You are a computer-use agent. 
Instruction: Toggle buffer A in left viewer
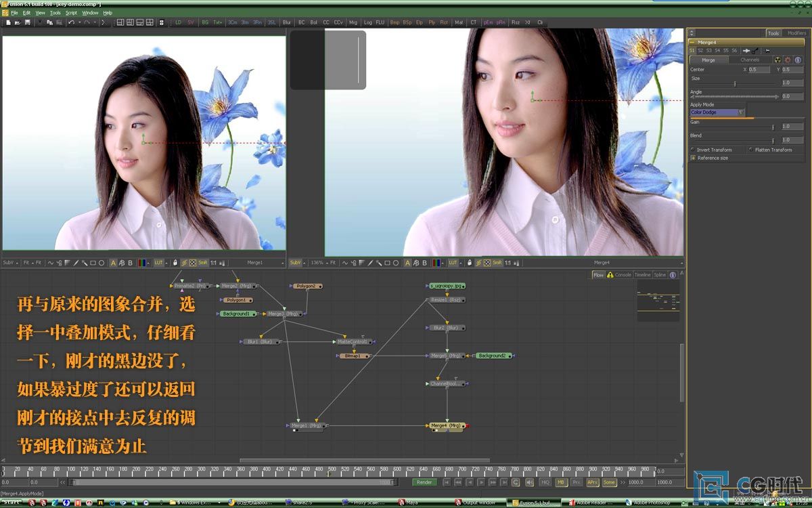point(113,263)
